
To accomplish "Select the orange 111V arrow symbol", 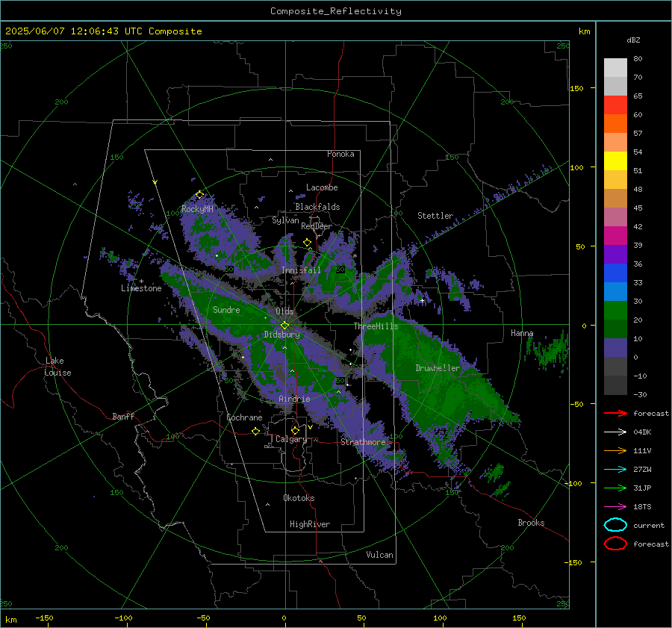I will (x=615, y=450).
